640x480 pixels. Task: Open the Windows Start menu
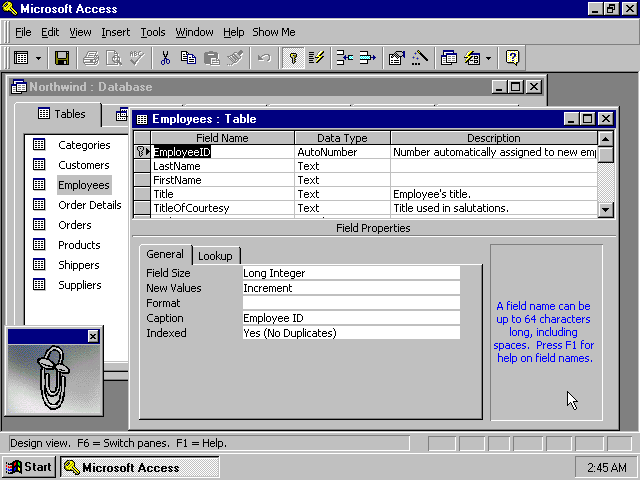[x=29, y=467]
